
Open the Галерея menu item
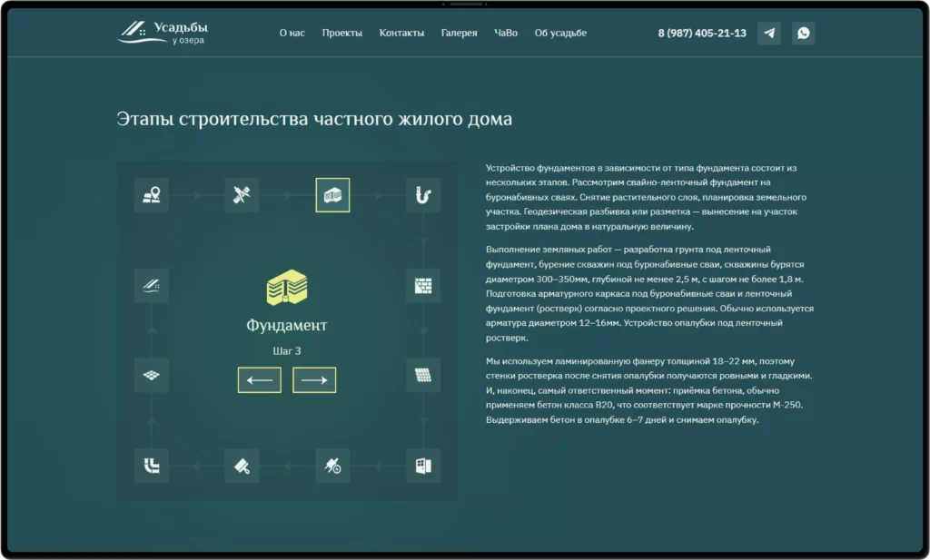[459, 34]
